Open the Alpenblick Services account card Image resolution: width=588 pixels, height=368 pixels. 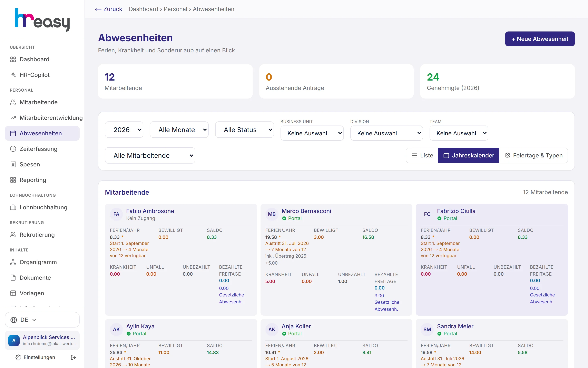pyautogui.click(x=42, y=340)
